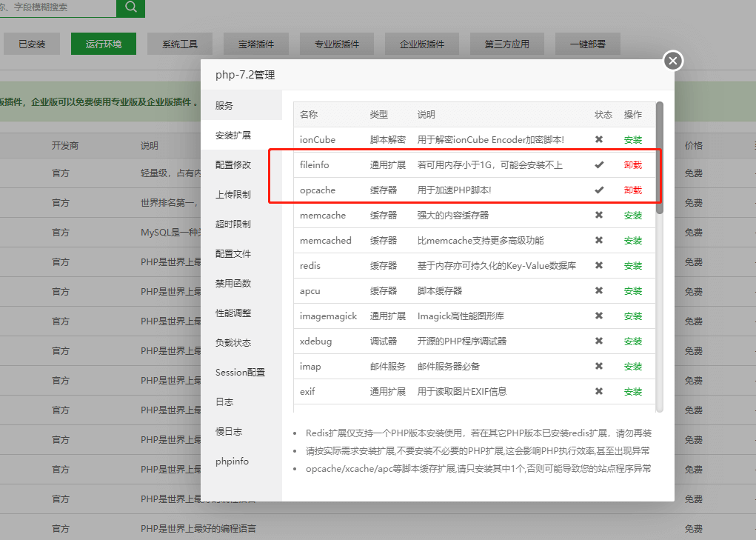Install the imagemagick extension
The image size is (756, 540).
[x=632, y=316]
